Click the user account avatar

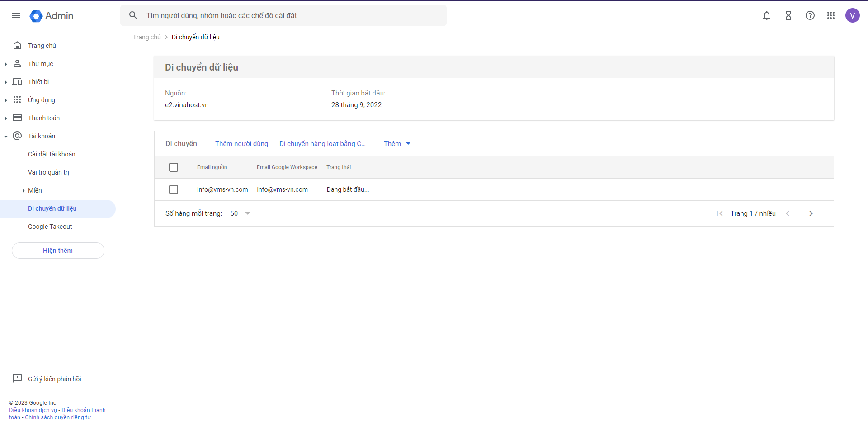[853, 15]
